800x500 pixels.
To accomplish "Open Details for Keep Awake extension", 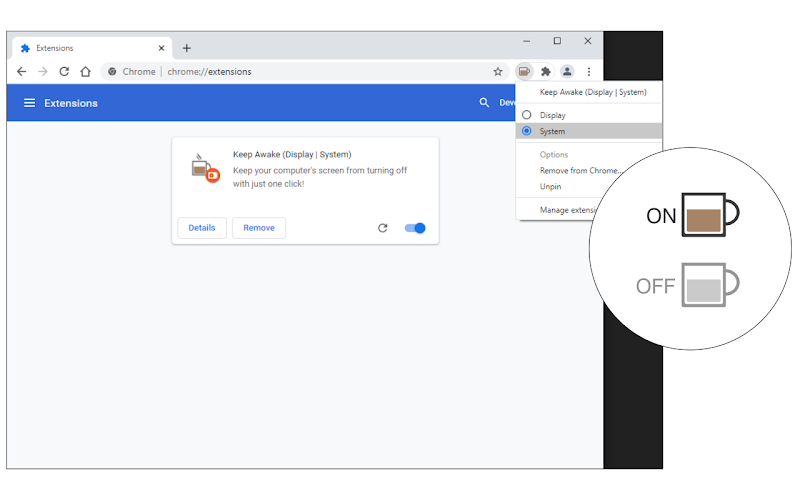I will (202, 228).
